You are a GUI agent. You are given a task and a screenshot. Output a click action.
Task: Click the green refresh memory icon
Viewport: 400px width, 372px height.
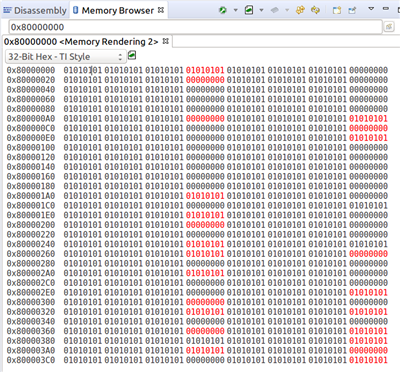223,10
